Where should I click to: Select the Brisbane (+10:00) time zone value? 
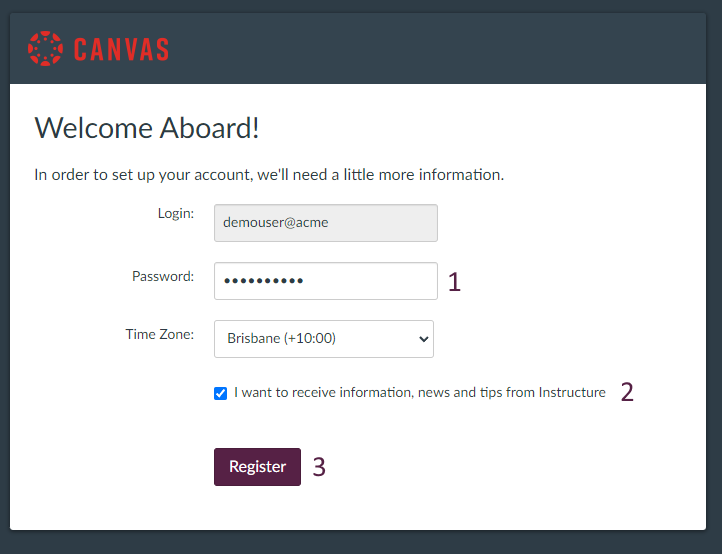[282, 339]
